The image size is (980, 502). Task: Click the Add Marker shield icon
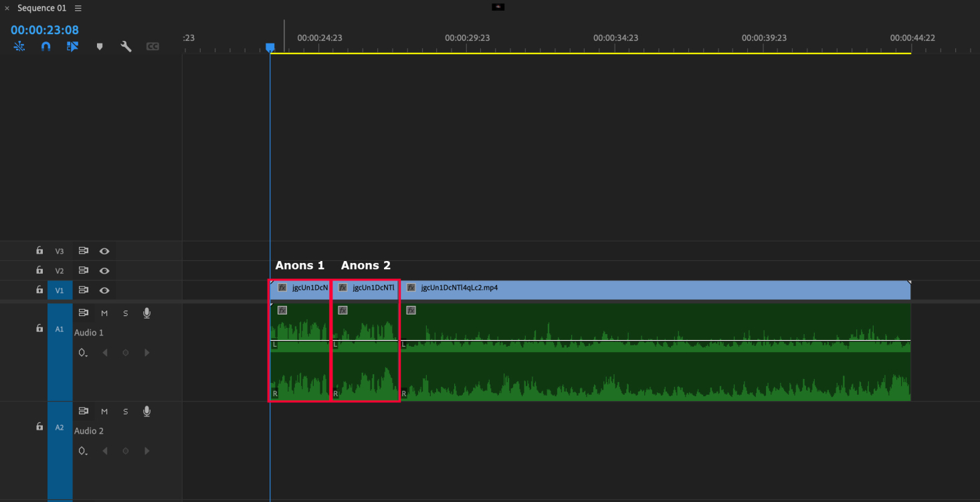point(100,47)
